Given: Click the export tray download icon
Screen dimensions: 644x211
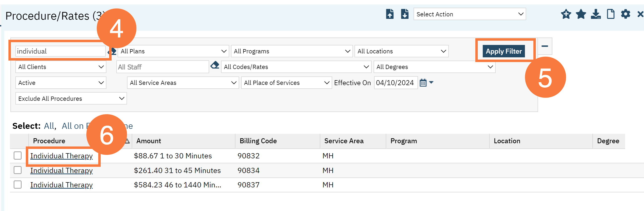Looking at the screenshot, I should (596, 14).
